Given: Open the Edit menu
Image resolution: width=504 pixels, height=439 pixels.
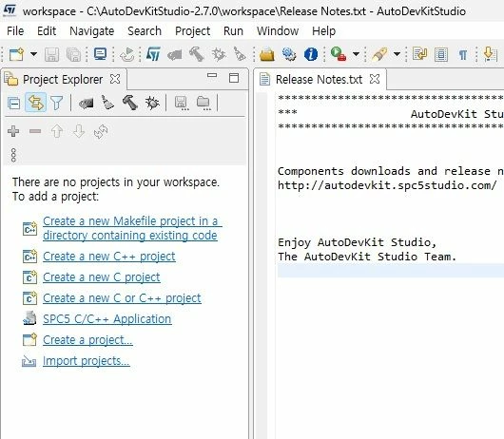Looking at the screenshot, I should click(47, 31).
